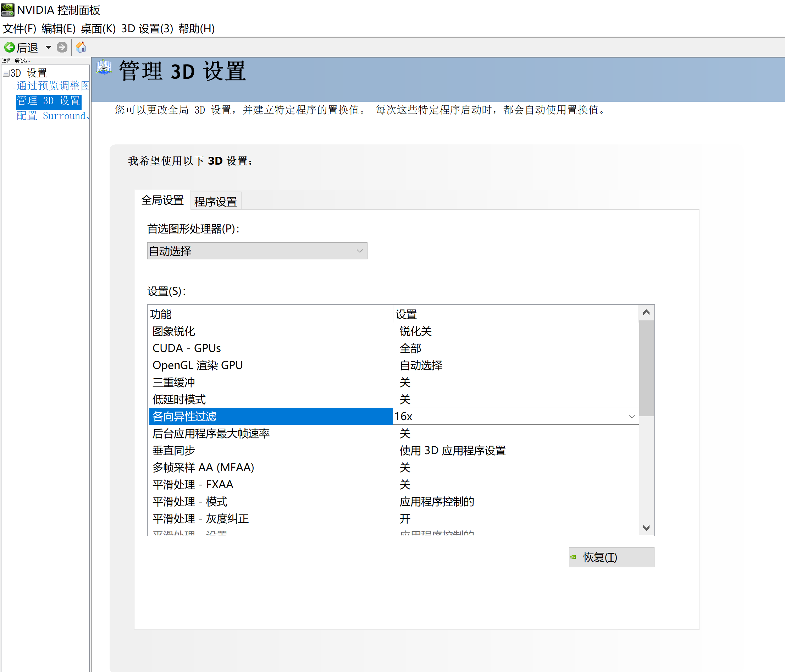Click the NVIDIA logo in title bar
Viewport: 785px width, 672px height.
pos(8,10)
